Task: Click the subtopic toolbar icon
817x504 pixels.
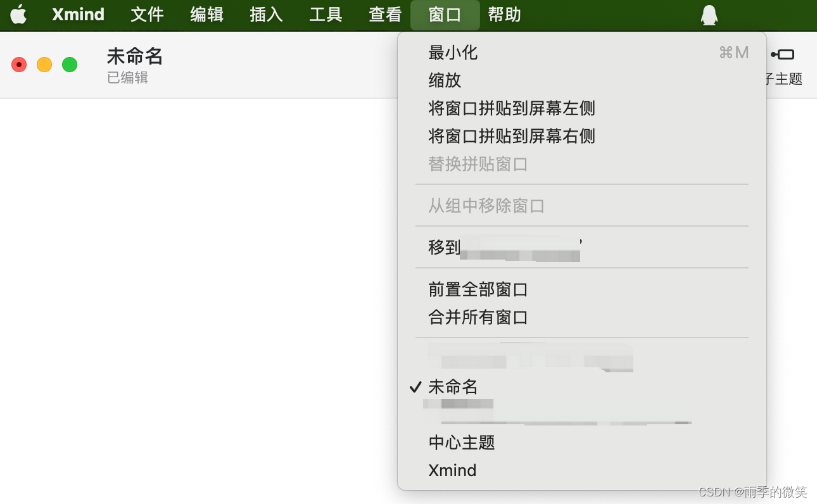Action: click(783, 54)
